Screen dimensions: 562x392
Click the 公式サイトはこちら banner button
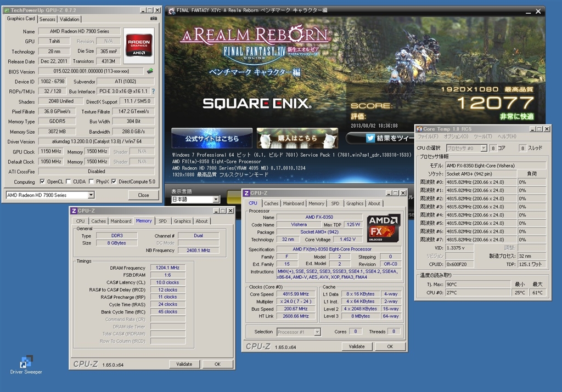(x=212, y=138)
